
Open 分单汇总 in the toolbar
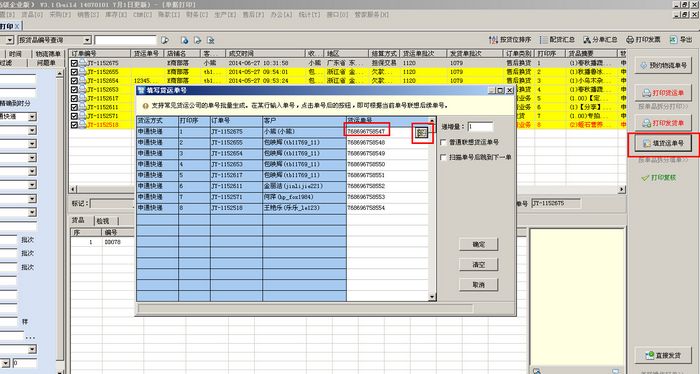(x=600, y=40)
